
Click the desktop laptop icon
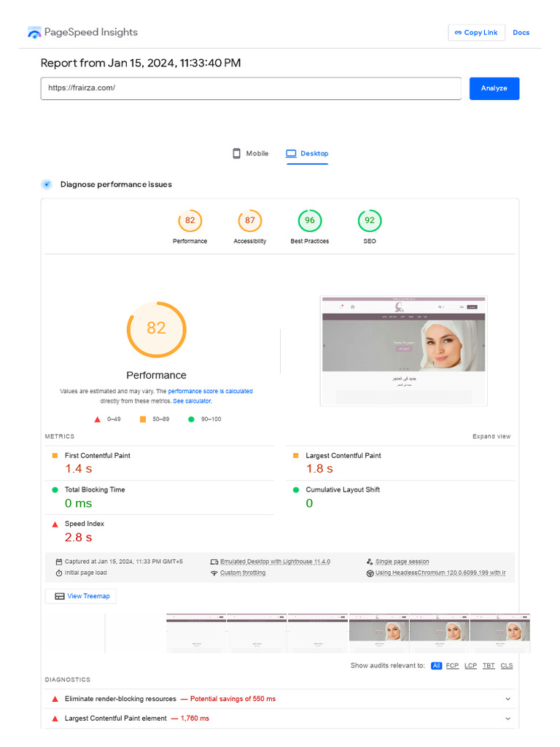click(291, 153)
